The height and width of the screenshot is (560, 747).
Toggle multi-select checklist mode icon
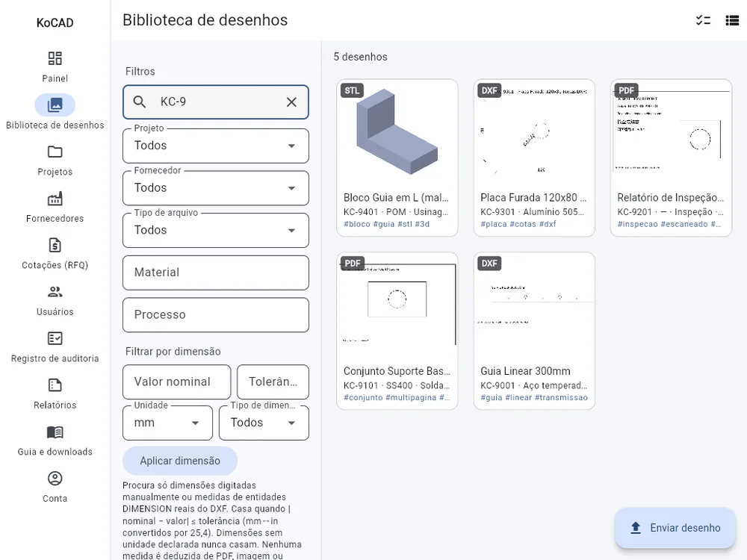click(703, 20)
